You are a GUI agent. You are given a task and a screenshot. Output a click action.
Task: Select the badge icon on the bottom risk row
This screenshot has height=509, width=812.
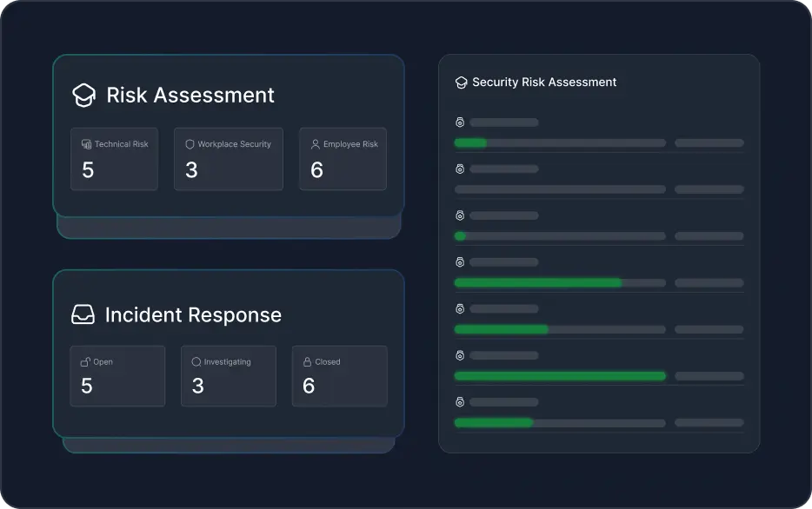[x=460, y=402]
